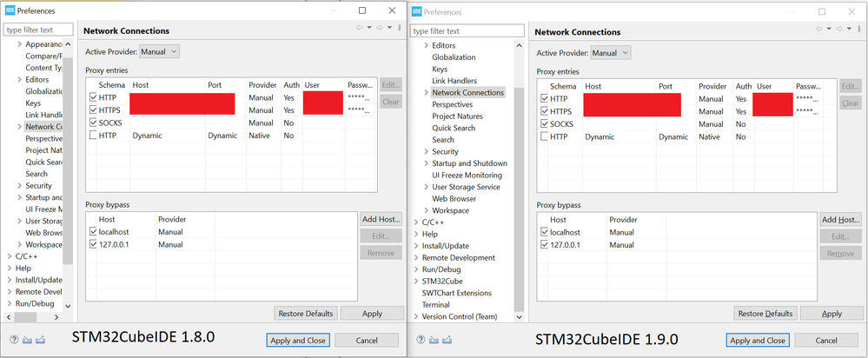Click Restore Defaults in the 1.9.0 window
Screen dimensions: 868x358
tap(765, 313)
